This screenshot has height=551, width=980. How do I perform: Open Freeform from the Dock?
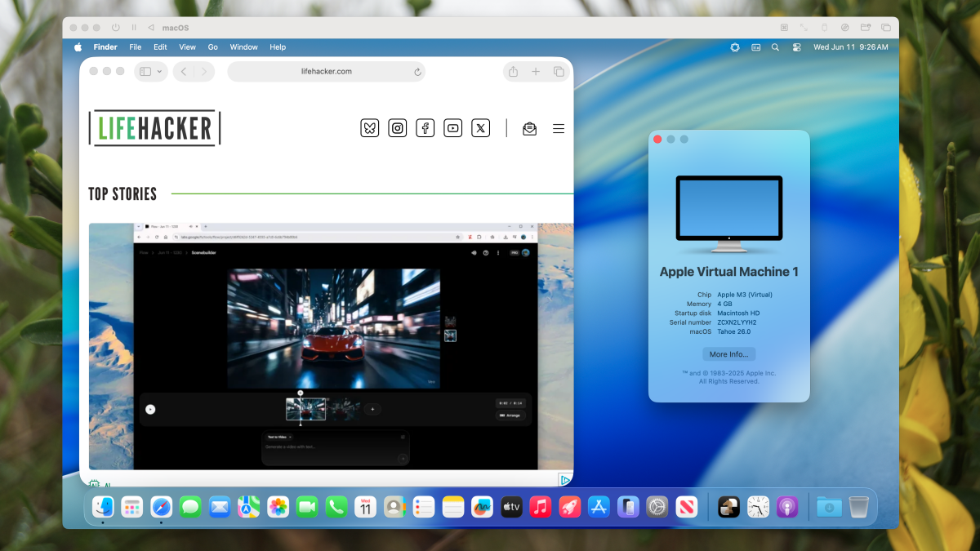pyautogui.click(x=482, y=507)
